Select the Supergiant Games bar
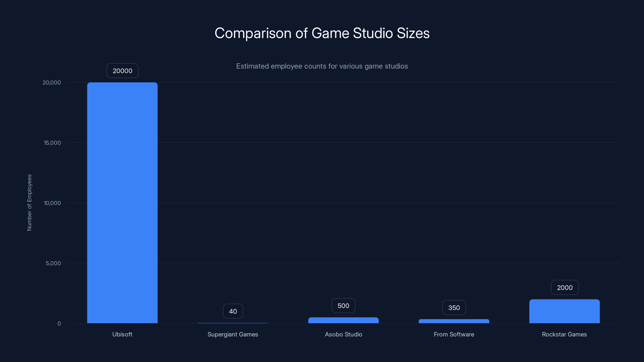Image resolution: width=644 pixels, height=362 pixels. tap(233, 323)
